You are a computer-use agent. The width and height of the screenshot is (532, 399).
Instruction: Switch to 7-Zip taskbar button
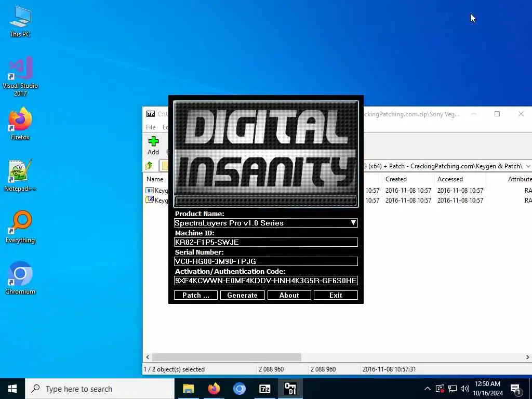[x=264, y=389]
